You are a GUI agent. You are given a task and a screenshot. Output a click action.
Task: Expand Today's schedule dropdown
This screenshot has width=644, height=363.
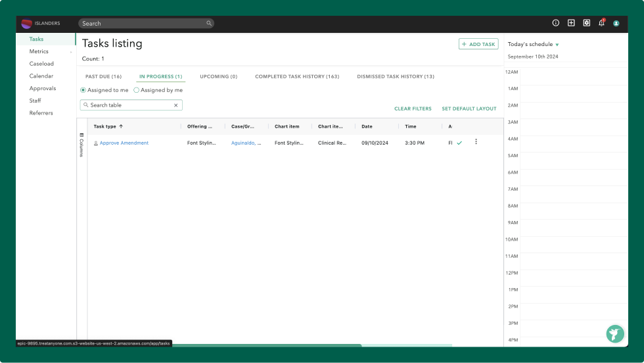click(557, 45)
